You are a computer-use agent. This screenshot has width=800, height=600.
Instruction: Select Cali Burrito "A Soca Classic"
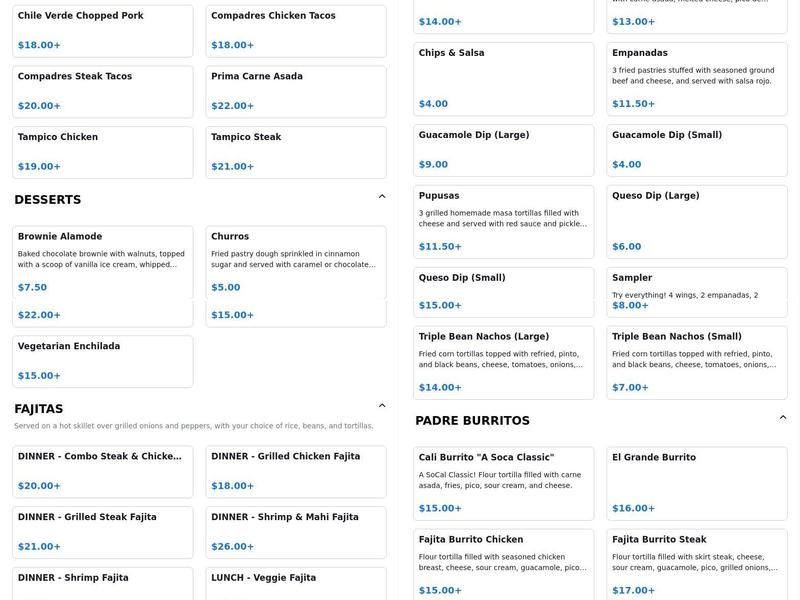(x=503, y=483)
